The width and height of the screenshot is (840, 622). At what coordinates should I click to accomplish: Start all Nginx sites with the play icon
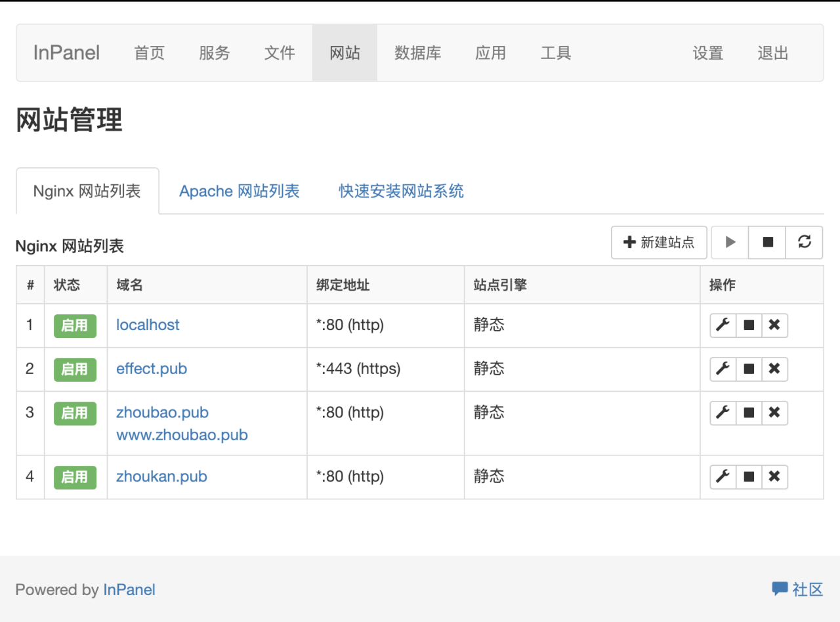[x=730, y=242]
